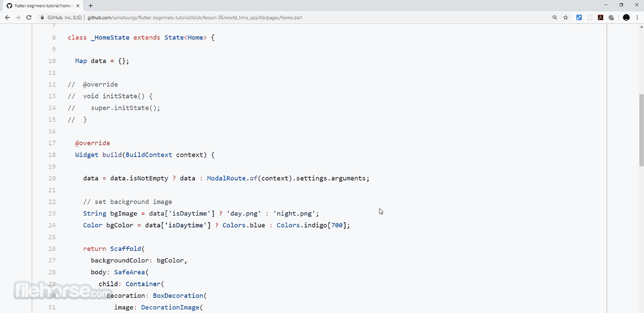The width and height of the screenshot is (644, 313).
Task: Open the Adobe Acrobat extension
Action: pos(600,17)
